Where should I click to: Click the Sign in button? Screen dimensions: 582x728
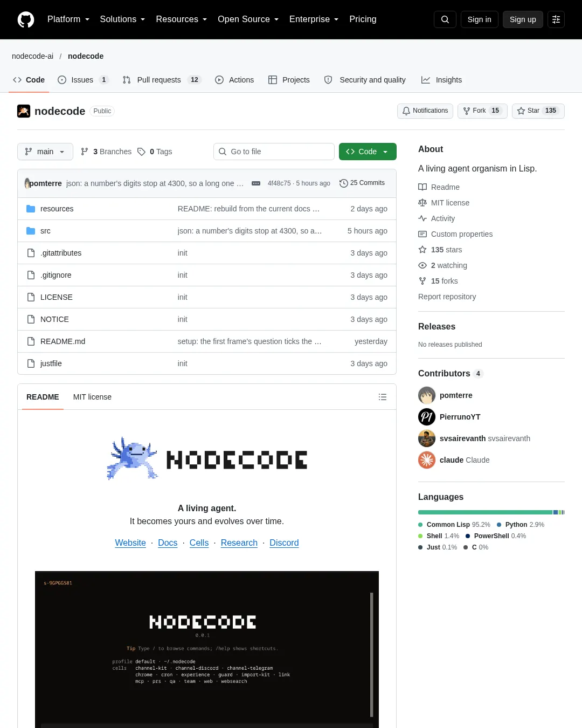(x=480, y=19)
